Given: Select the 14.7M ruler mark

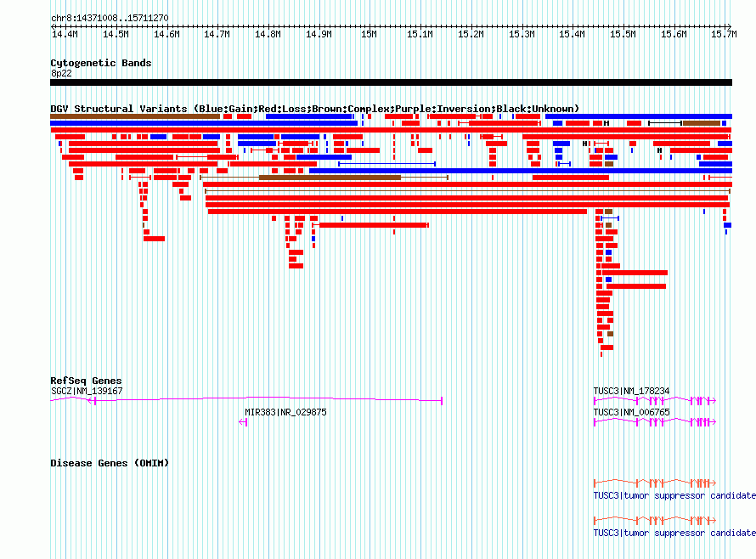Looking at the screenshot, I should 217,34.
